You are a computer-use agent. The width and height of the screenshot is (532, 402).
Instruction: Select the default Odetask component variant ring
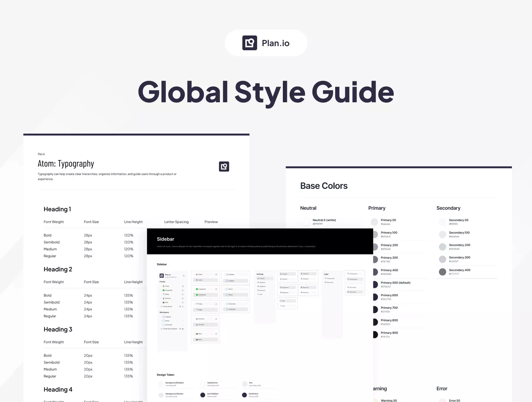point(227,275)
